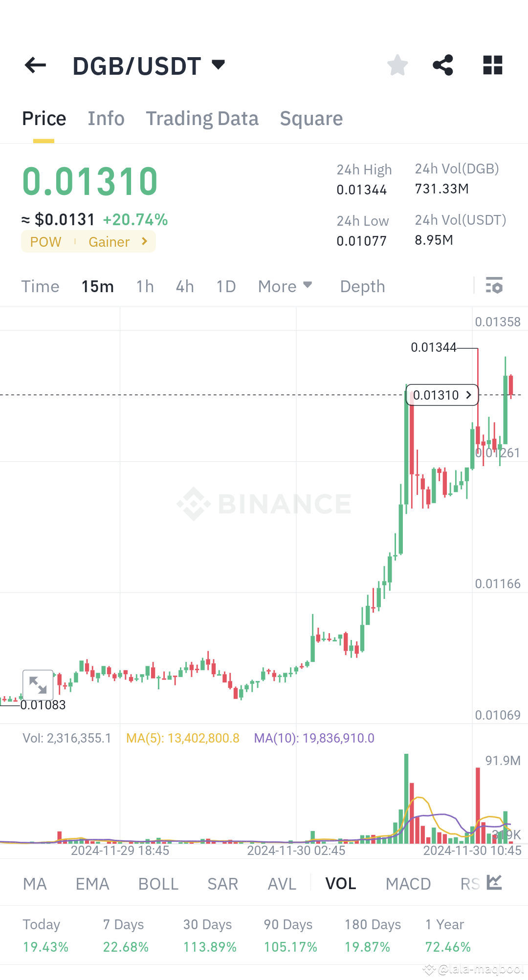Open the Info tab
The width and height of the screenshot is (528, 980).
click(106, 118)
